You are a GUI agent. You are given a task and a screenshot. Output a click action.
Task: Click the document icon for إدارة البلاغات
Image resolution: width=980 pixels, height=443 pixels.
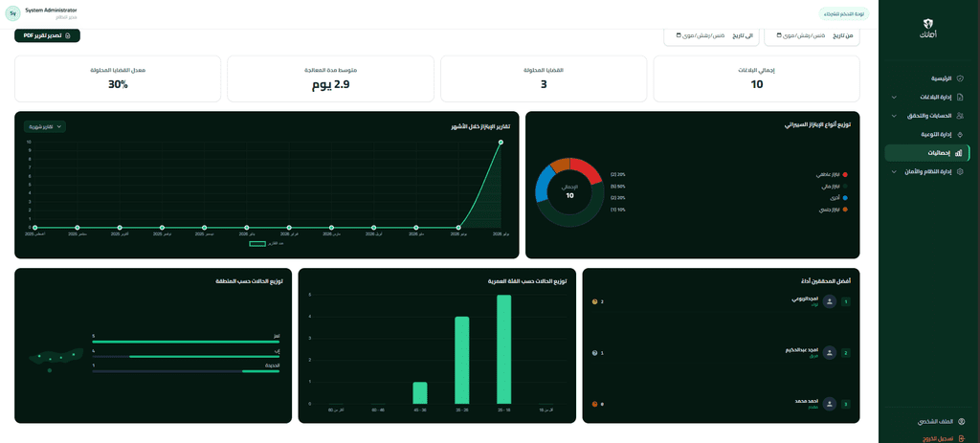961,98
